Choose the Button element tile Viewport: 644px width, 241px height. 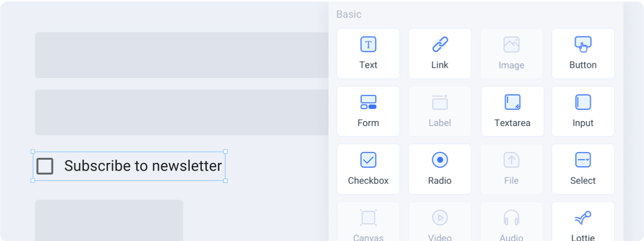click(583, 54)
